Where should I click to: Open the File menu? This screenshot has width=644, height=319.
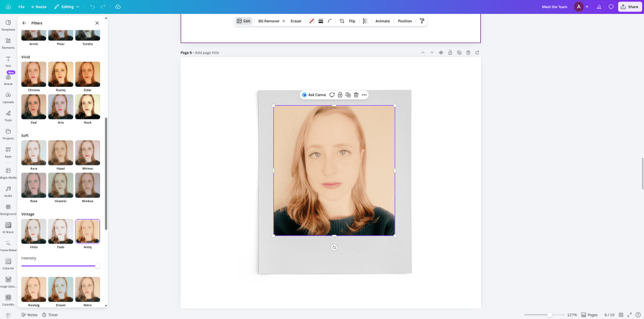coord(21,6)
